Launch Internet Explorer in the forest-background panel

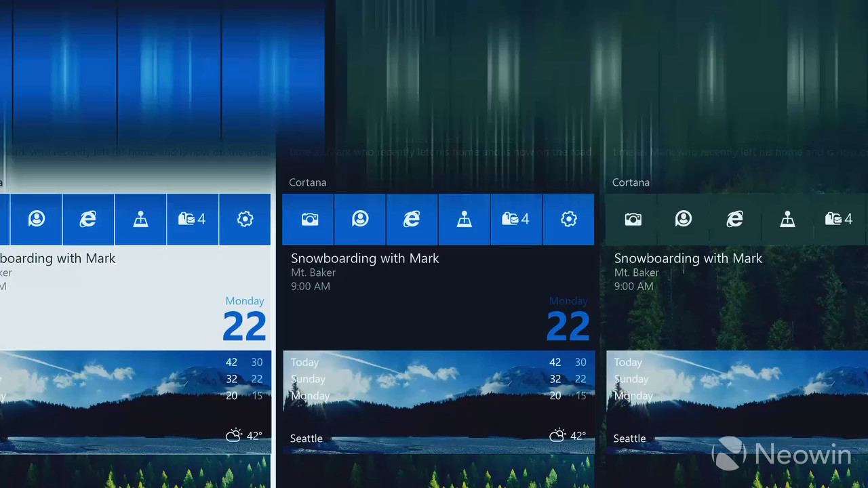pos(735,219)
